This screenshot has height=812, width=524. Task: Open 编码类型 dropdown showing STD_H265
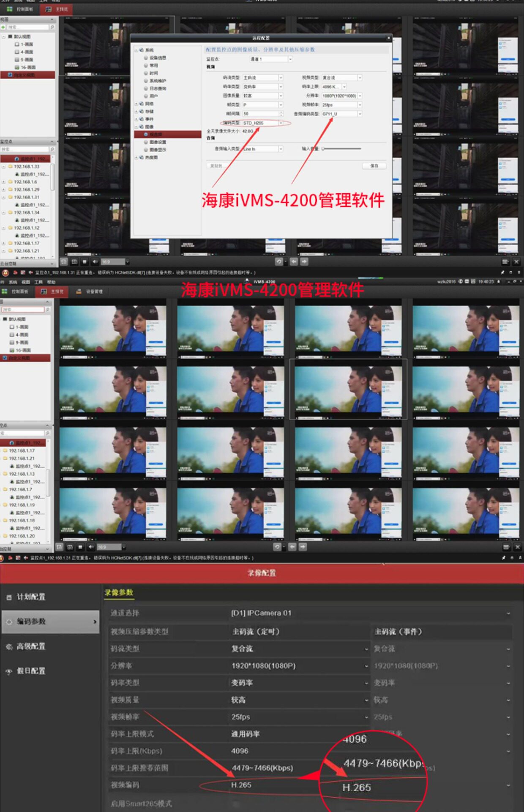pos(262,123)
